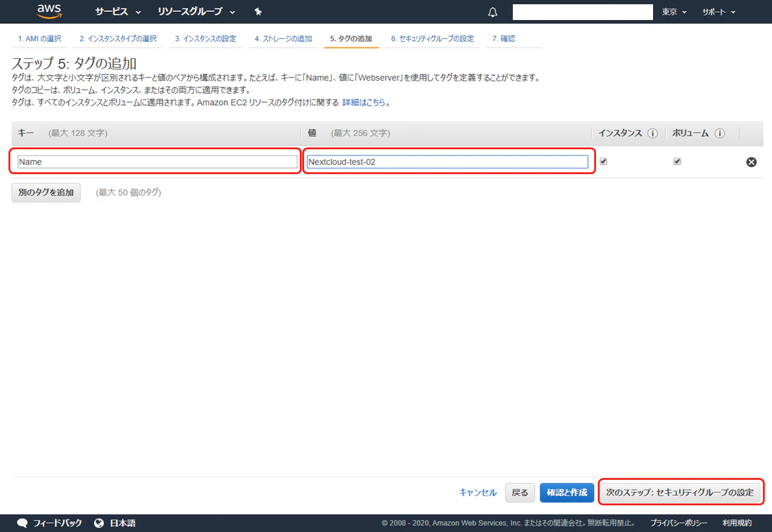Screen dimensions: 772x532
Task: Click the key input field containing Name
Action: pos(157,162)
